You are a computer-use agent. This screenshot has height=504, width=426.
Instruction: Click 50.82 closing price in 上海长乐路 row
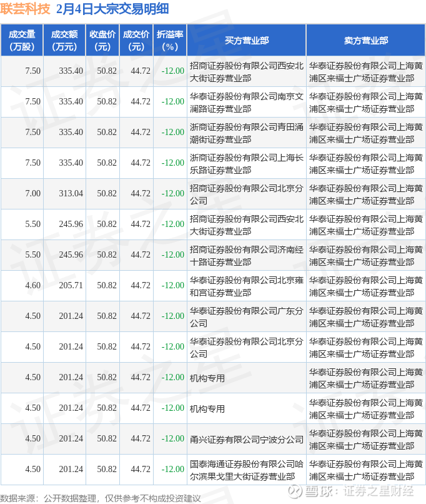107,163
